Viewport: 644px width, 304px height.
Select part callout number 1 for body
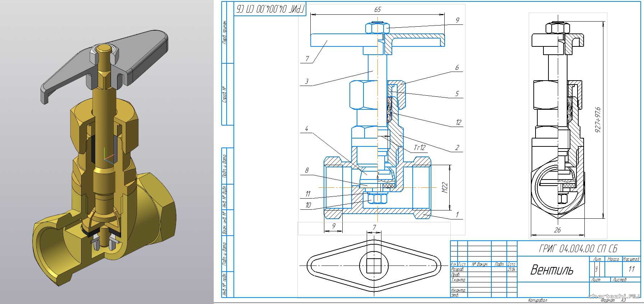[x=457, y=214]
